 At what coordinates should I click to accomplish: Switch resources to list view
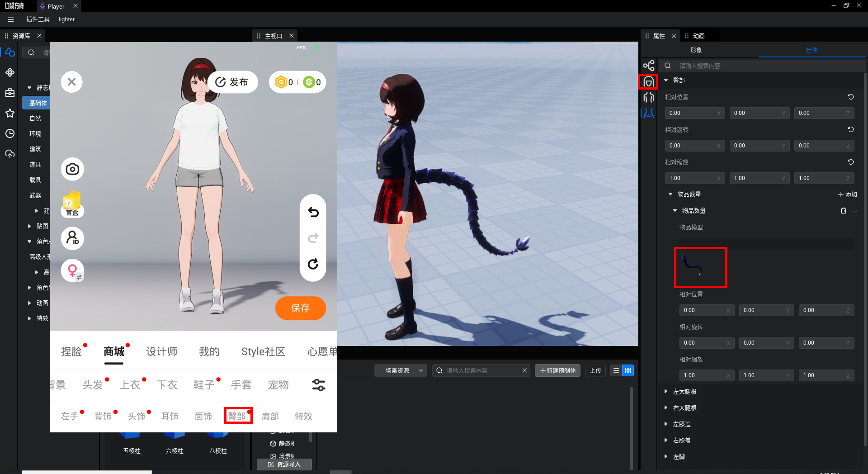point(616,370)
